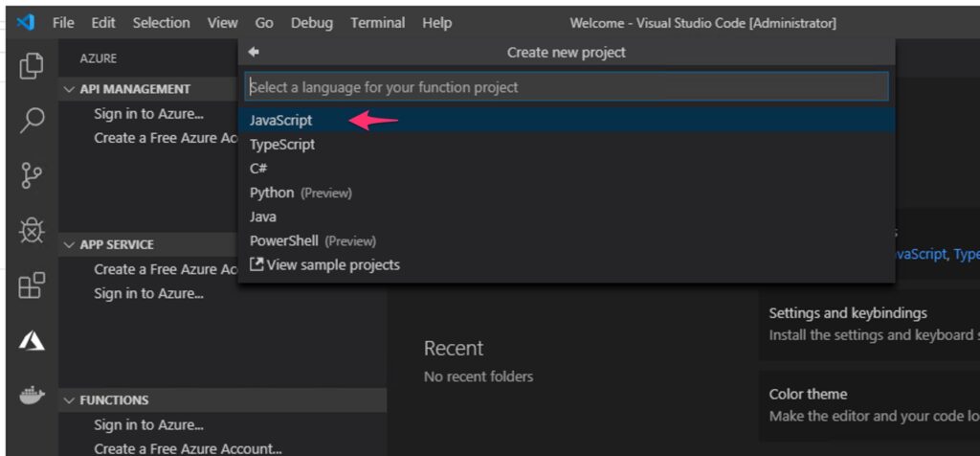Viewport: 980px width, 456px height.
Task: Pick TypeScript from the language list
Action: [x=282, y=145]
